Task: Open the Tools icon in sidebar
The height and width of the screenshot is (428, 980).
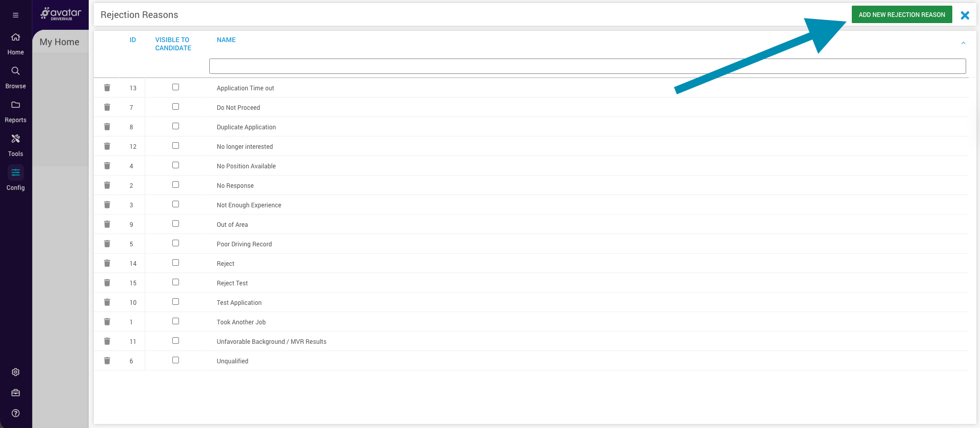Action: (x=15, y=139)
